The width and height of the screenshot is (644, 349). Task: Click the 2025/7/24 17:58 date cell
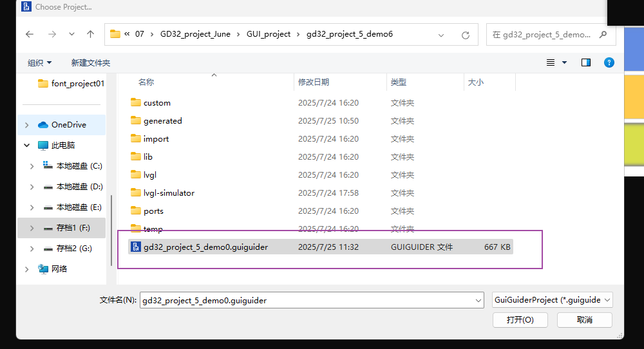(328, 193)
